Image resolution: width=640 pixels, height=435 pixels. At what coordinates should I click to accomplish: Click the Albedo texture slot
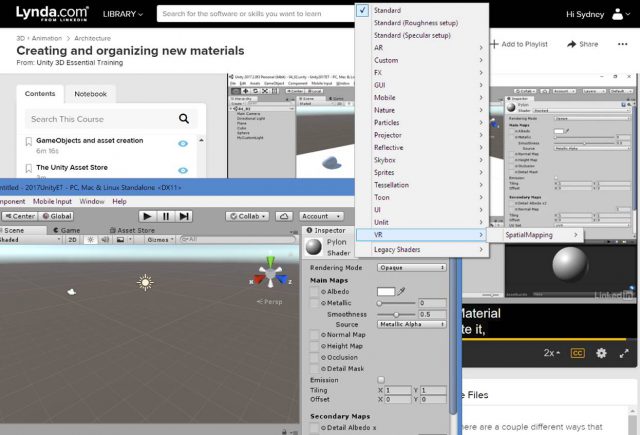(314, 291)
